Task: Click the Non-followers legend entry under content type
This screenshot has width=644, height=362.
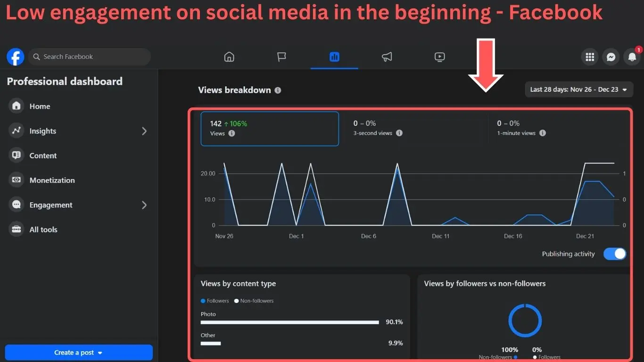Action: point(254,301)
